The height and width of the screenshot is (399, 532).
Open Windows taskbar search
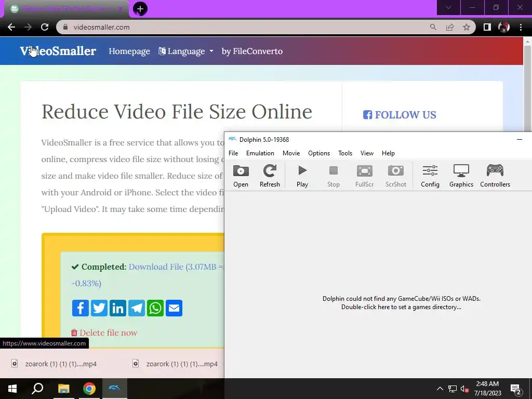click(x=37, y=389)
